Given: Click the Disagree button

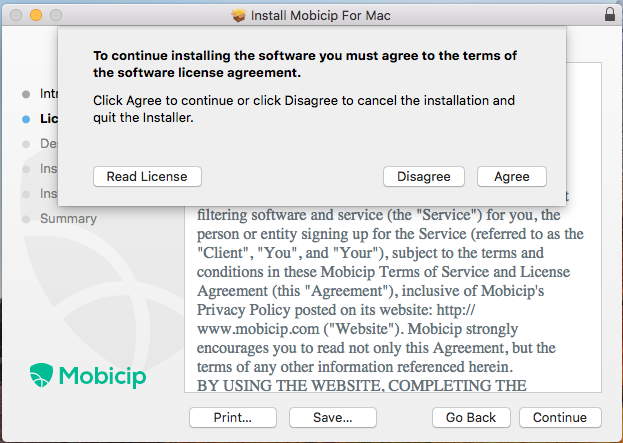Looking at the screenshot, I should pyautogui.click(x=424, y=176).
